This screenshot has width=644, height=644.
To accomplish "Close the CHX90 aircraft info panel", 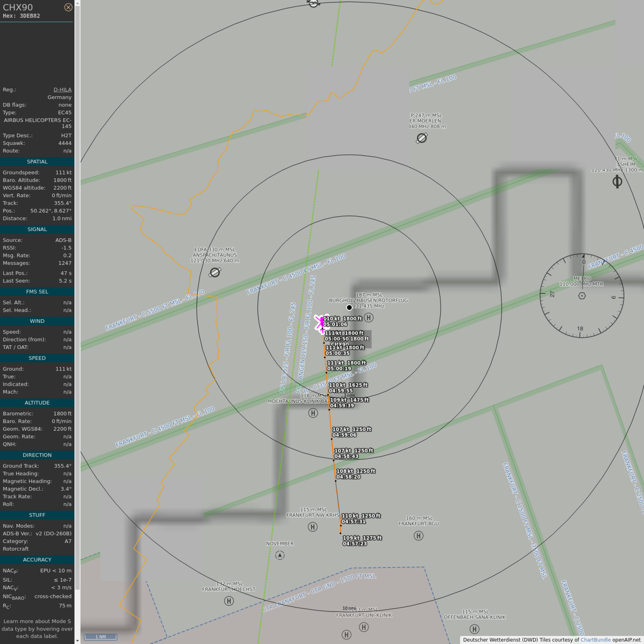I will tap(68, 7).
